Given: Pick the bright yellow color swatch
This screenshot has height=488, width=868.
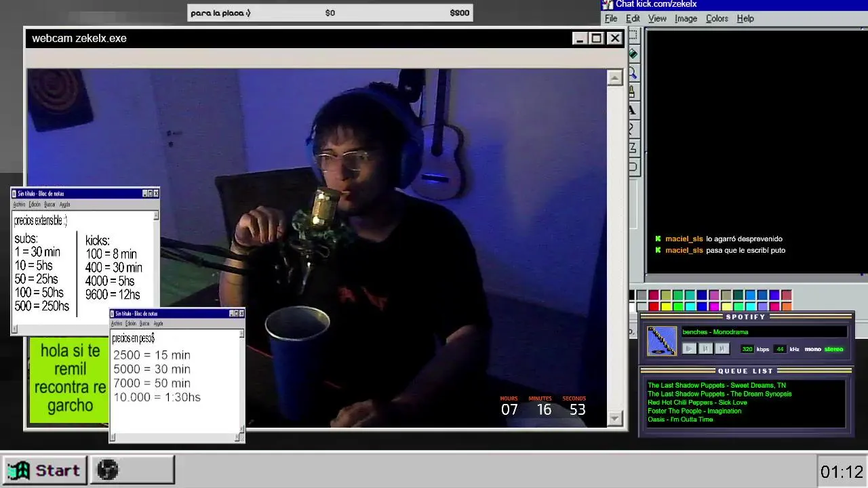Looking at the screenshot, I should click(x=666, y=307).
